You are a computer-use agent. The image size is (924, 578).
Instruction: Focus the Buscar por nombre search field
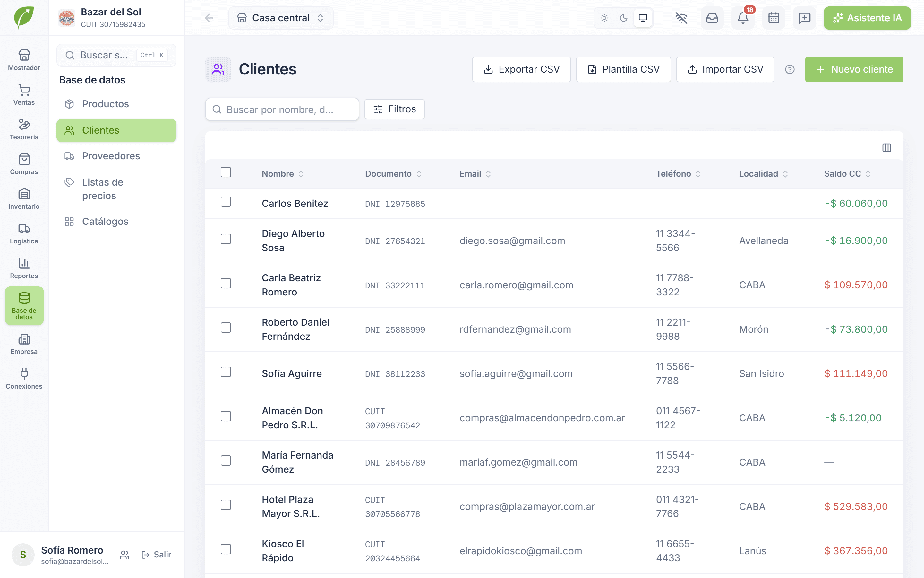coord(282,109)
